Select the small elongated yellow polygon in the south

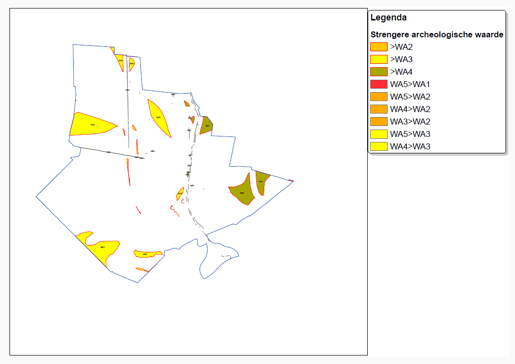tap(147, 254)
